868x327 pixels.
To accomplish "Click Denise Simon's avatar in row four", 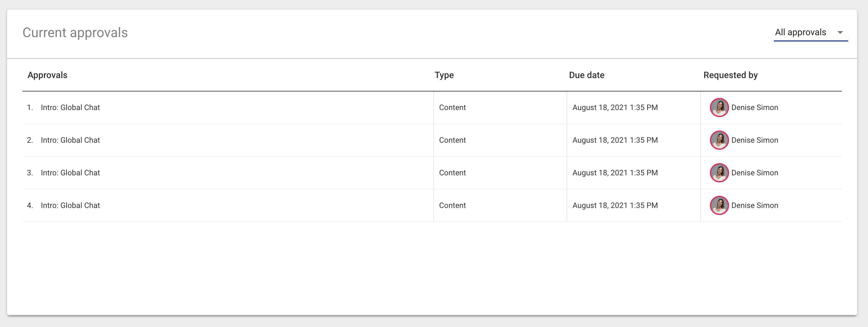I will 719,205.
